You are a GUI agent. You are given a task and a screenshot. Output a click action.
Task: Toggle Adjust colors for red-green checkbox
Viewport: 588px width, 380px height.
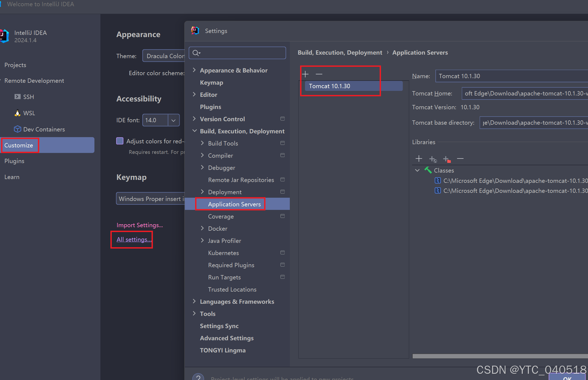point(120,141)
